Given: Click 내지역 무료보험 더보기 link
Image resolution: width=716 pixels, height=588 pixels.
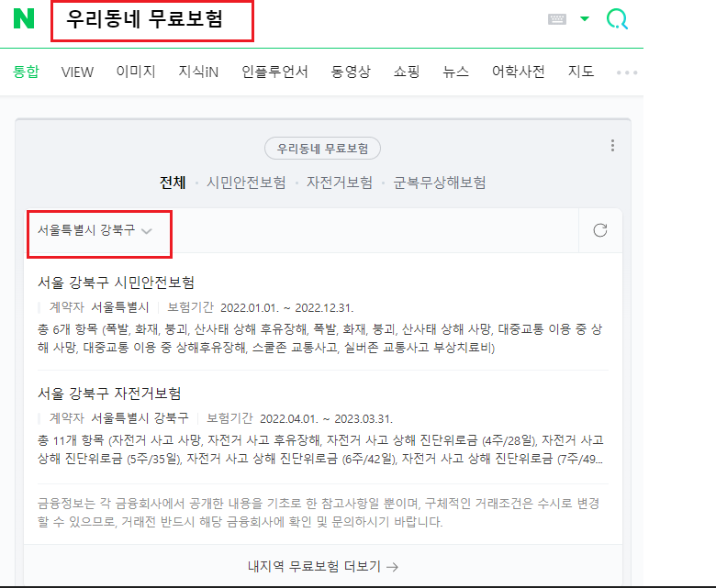Looking at the screenshot, I should pyautogui.click(x=323, y=567).
